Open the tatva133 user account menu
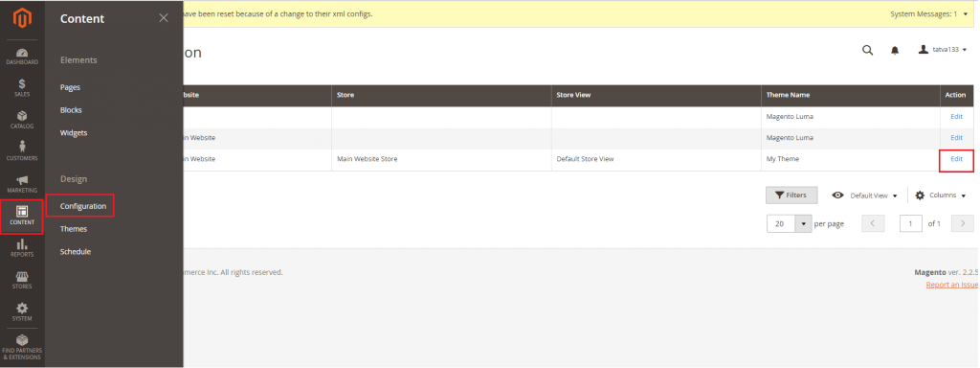The width and height of the screenshot is (980, 368). click(943, 50)
